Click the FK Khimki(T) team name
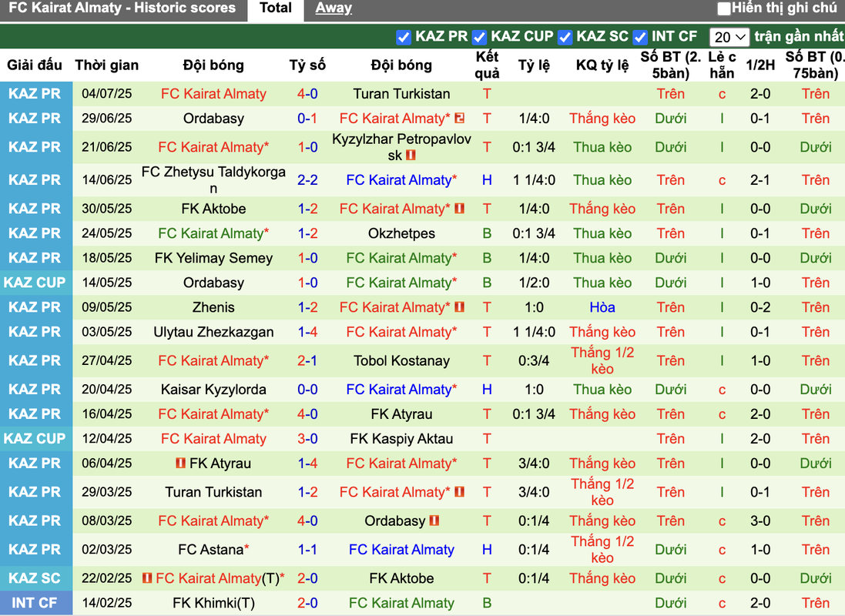The image size is (845, 616). click(x=213, y=603)
